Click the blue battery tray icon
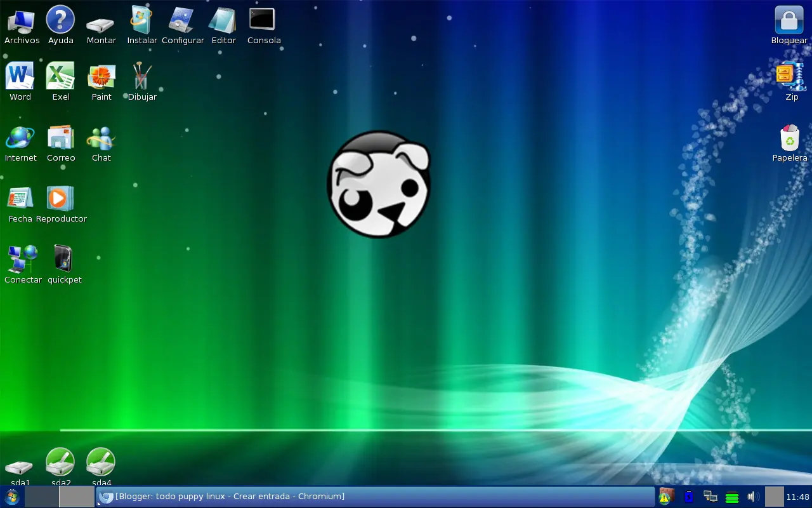 pyautogui.click(x=688, y=497)
